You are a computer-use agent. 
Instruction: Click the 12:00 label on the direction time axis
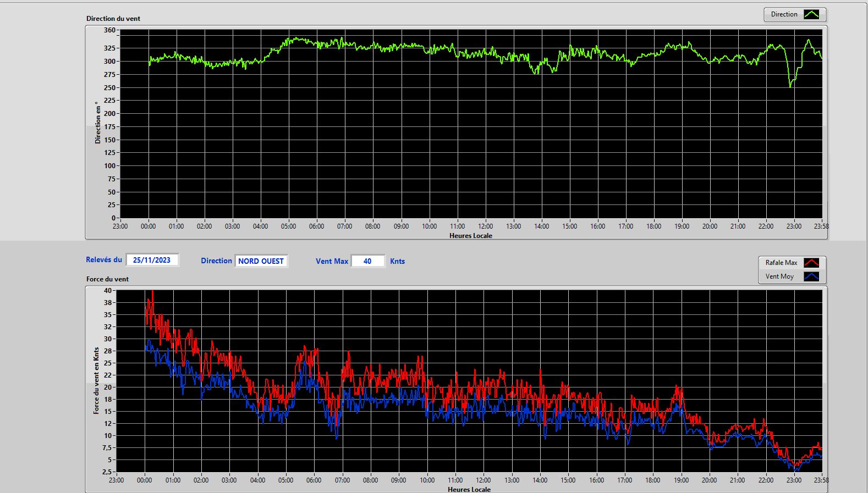click(x=486, y=226)
